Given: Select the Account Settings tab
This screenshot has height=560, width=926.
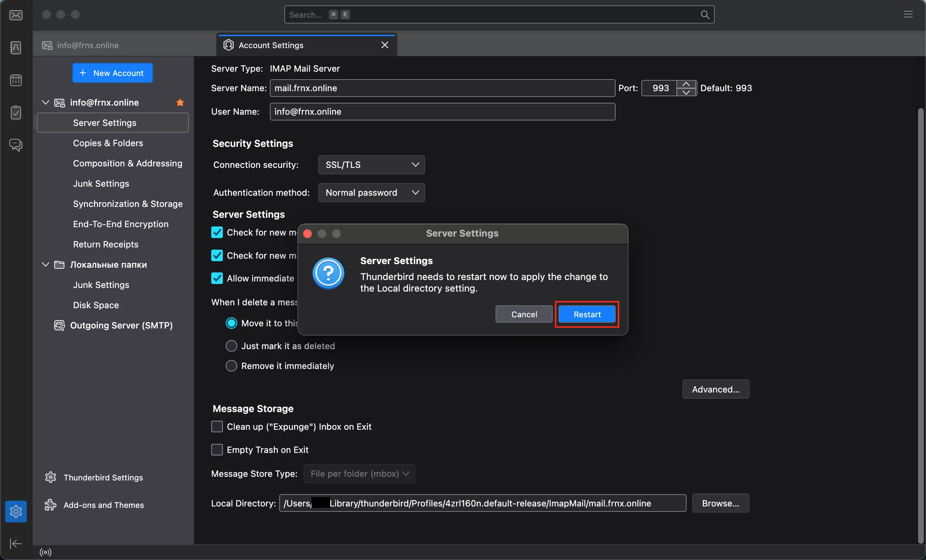Looking at the screenshot, I should [306, 45].
